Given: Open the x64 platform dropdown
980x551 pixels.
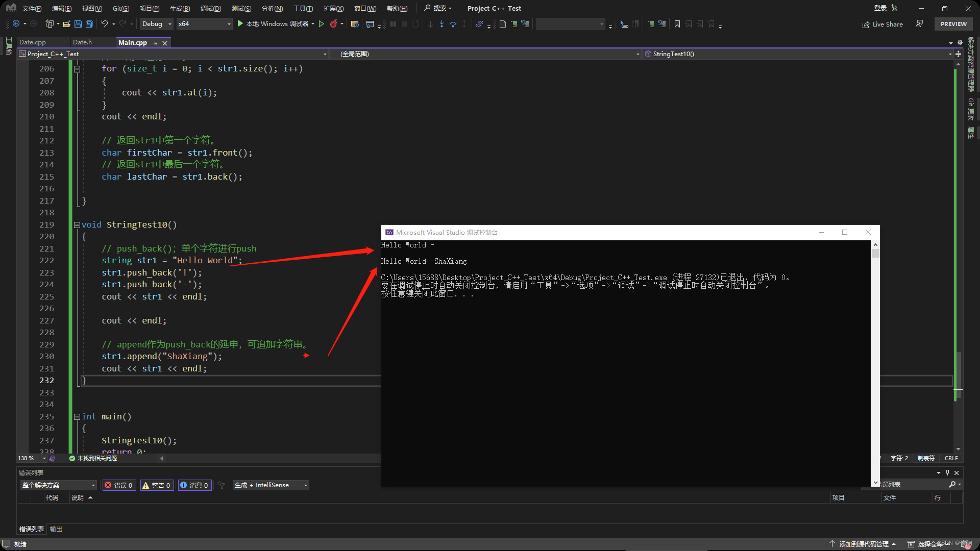Looking at the screenshot, I should (204, 24).
